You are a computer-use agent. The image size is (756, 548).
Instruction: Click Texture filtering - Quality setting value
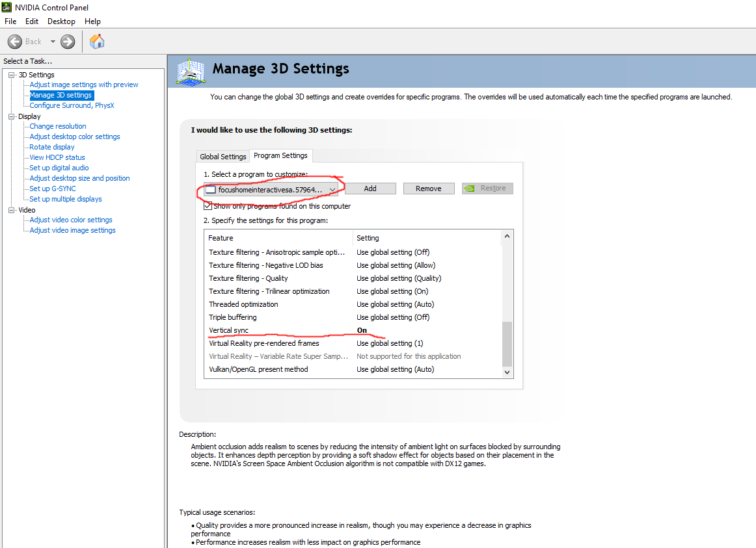[x=399, y=278]
